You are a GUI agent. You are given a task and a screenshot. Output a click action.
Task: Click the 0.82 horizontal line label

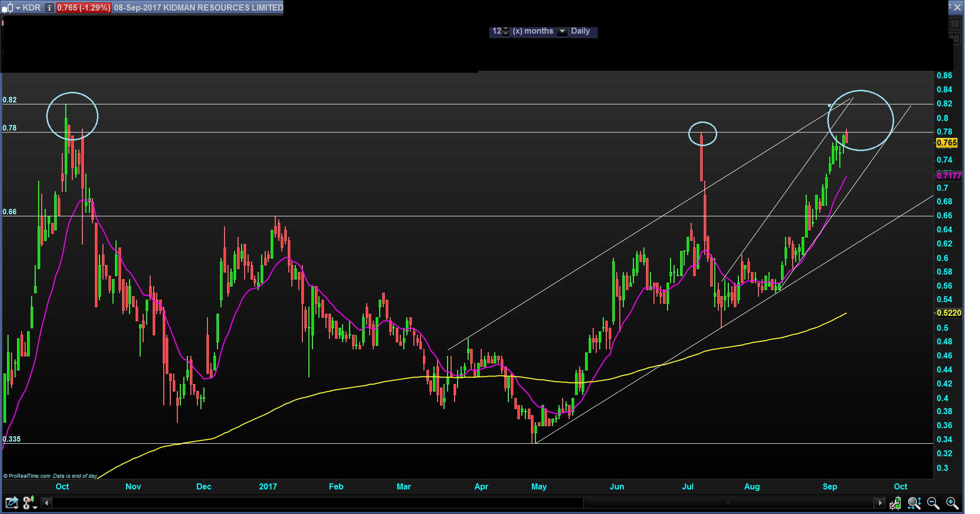point(10,100)
